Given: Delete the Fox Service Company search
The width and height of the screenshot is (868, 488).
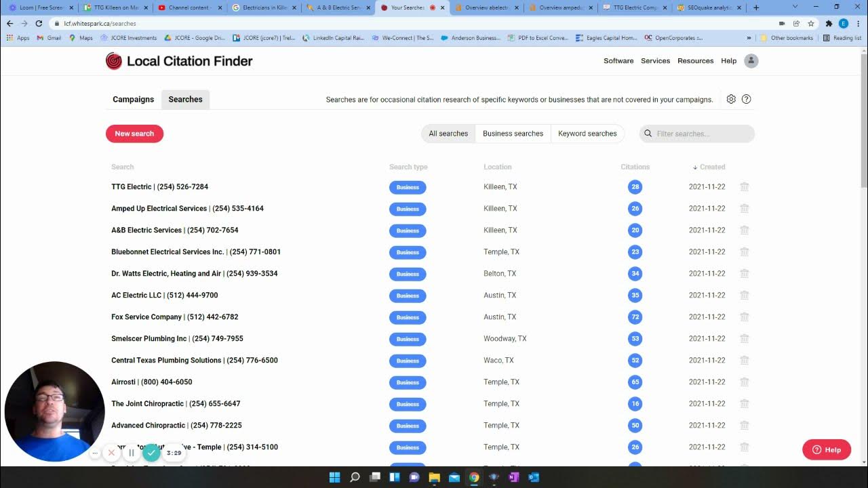Looking at the screenshot, I should coord(744,317).
